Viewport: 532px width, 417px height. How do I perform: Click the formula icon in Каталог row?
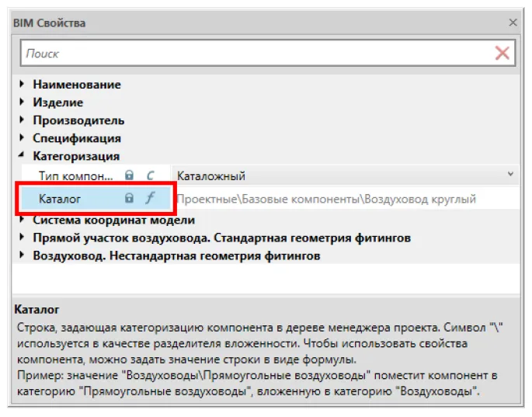pyautogui.click(x=150, y=199)
